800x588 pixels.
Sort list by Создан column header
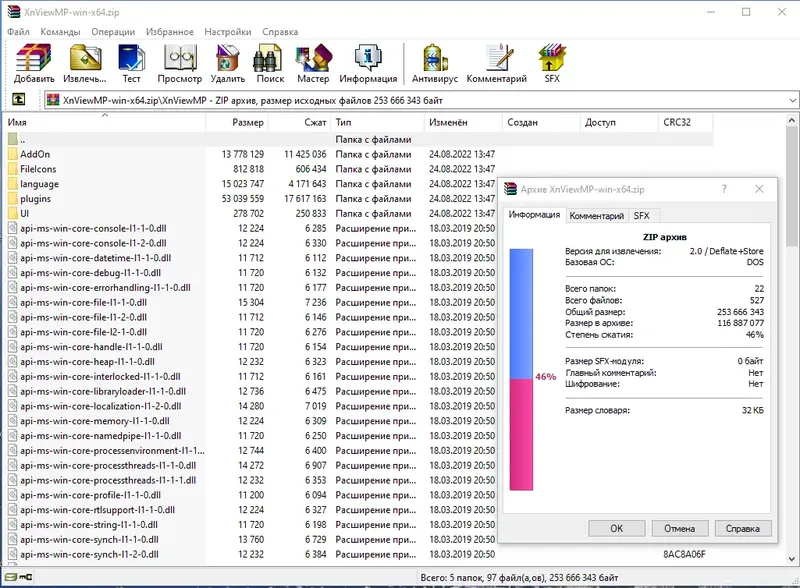coord(541,122)
